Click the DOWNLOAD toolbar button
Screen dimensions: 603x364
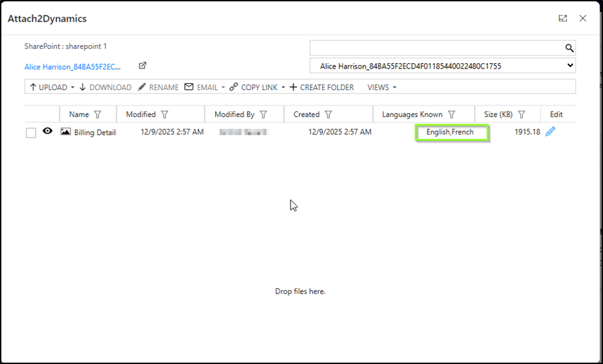106,87
